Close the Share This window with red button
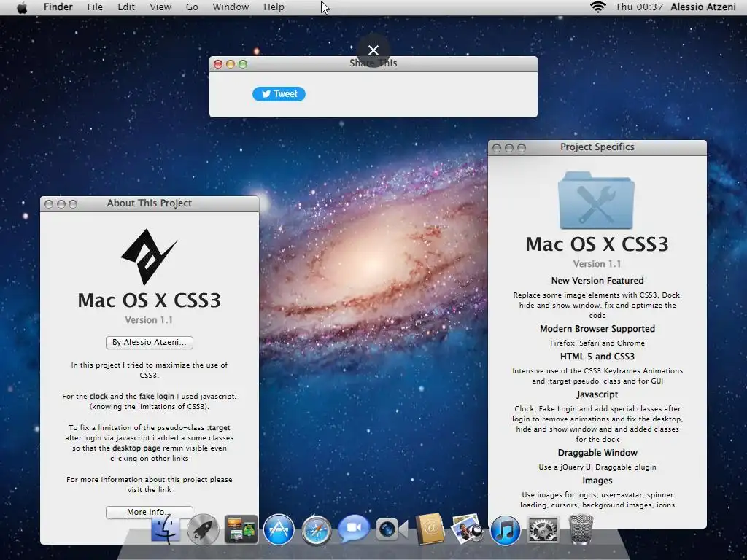Image resolution: width=747 pixels, height=560 pixels. 218,64
